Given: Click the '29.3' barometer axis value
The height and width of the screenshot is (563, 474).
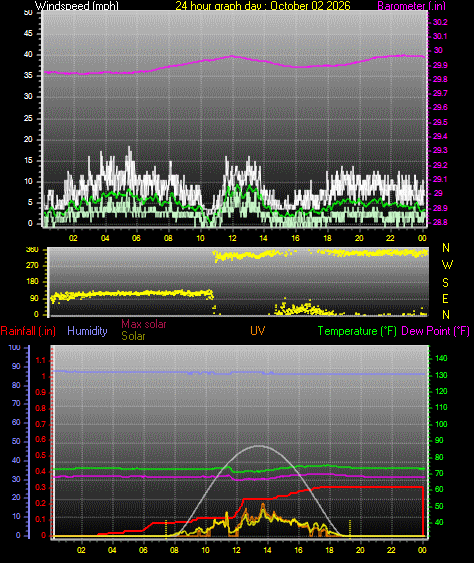Looking at the screenshot, I should [440, 150].
